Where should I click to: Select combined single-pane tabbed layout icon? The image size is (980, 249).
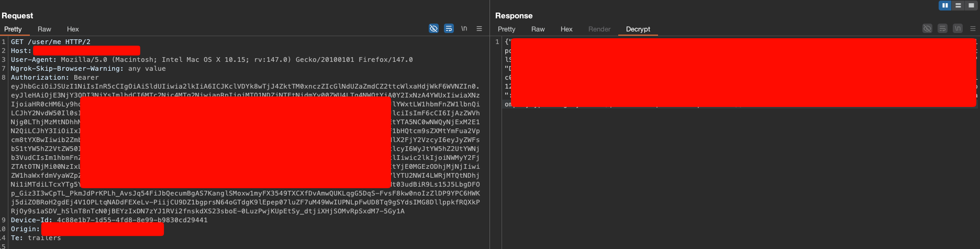coord(971,5)
